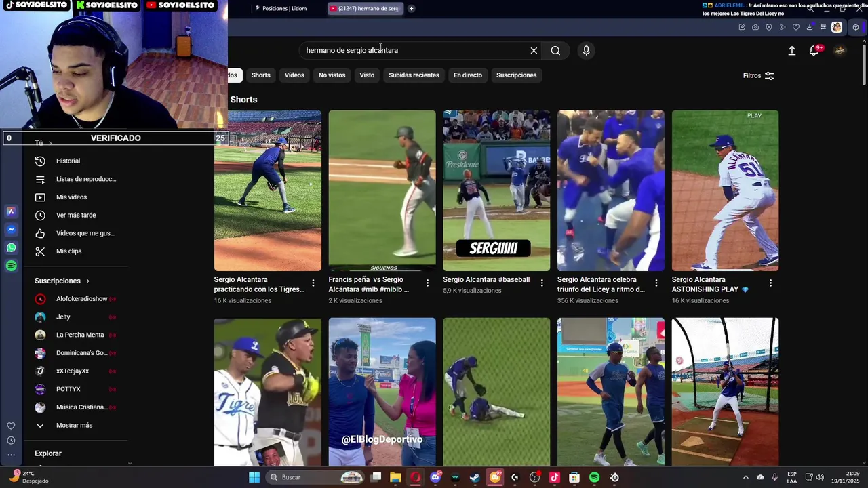Click the magnifying glass search button

[x=555, y=50]
